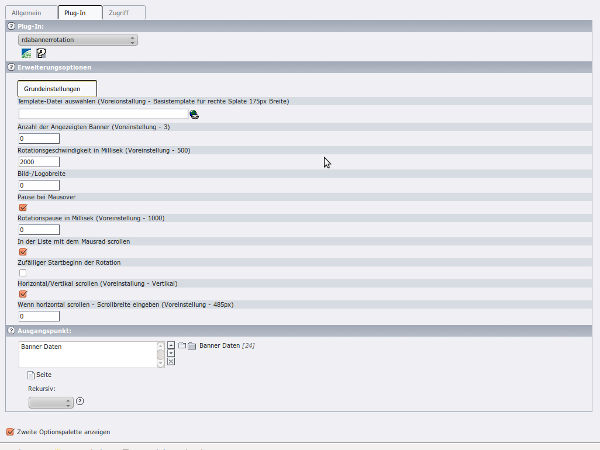The width and height of the screenshot is (600, 450).
Task: Toggle Horizontal/Vertikal scrollen checkbox
Action: (23, 294)
